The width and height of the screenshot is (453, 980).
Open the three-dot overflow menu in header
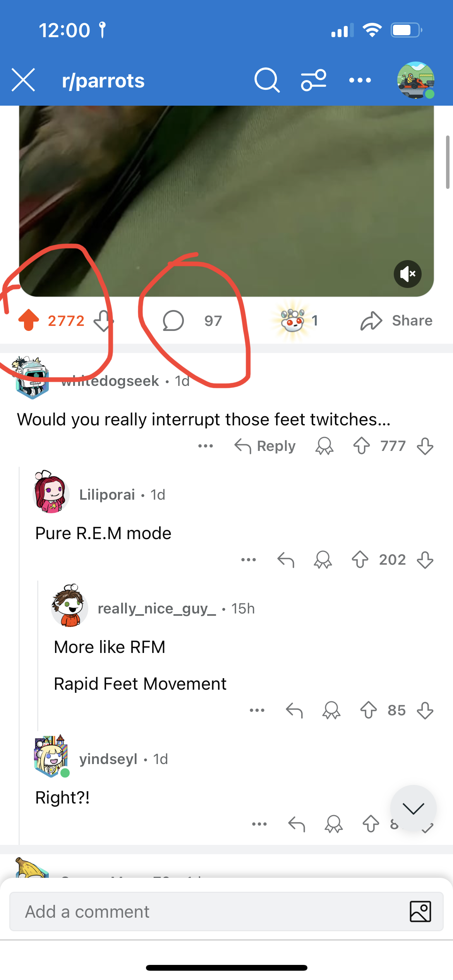point(360,81)
